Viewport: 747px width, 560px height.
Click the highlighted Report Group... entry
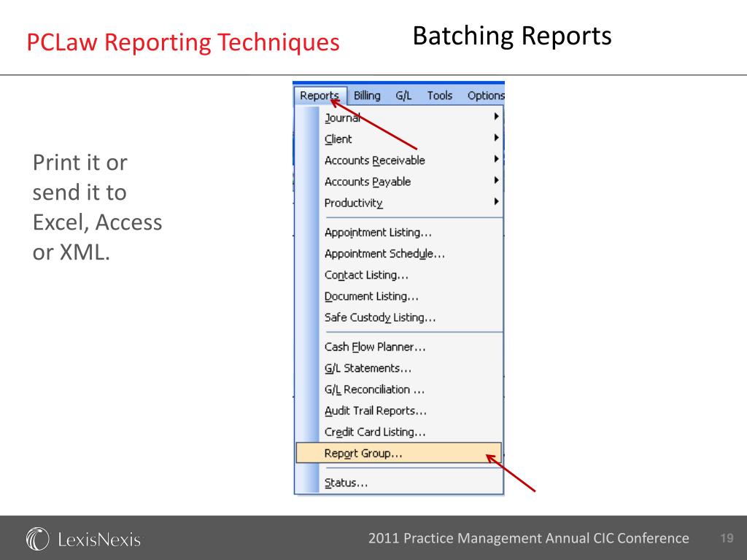[399, 453]
